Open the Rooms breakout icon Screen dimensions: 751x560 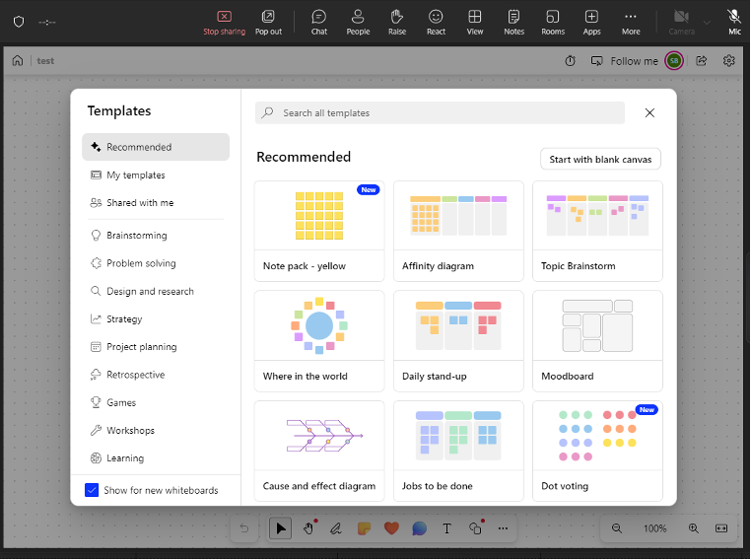coord(553,21)
